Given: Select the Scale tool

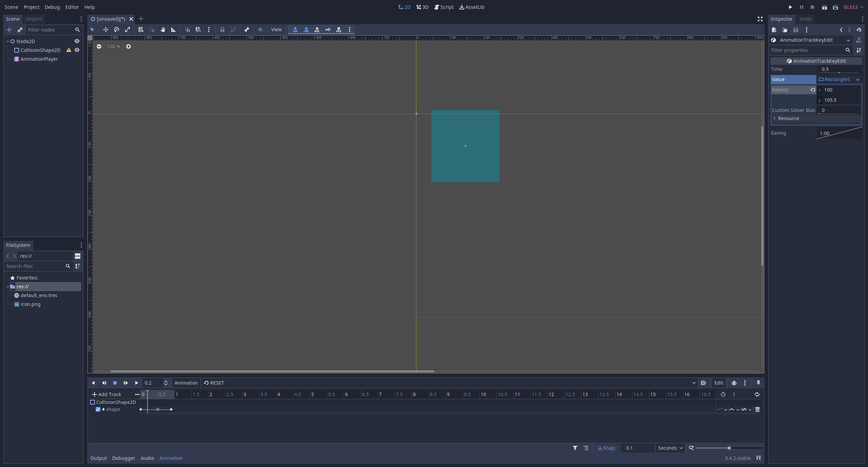Looking at the screenshot, I should 128,30.
